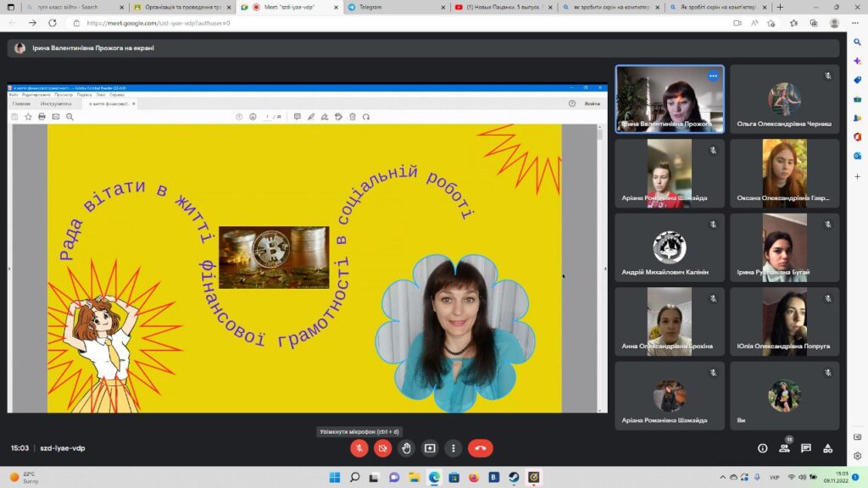Open Windows Start menu on taskbar

click(x=333, y=477)
